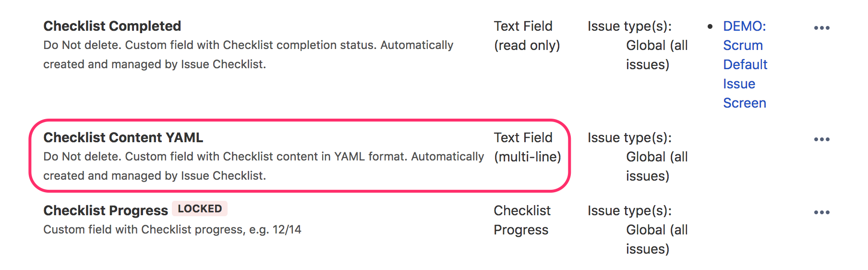Click the Checklist Completed field name
Screen dimensions: 868x270
coord(112,26)
